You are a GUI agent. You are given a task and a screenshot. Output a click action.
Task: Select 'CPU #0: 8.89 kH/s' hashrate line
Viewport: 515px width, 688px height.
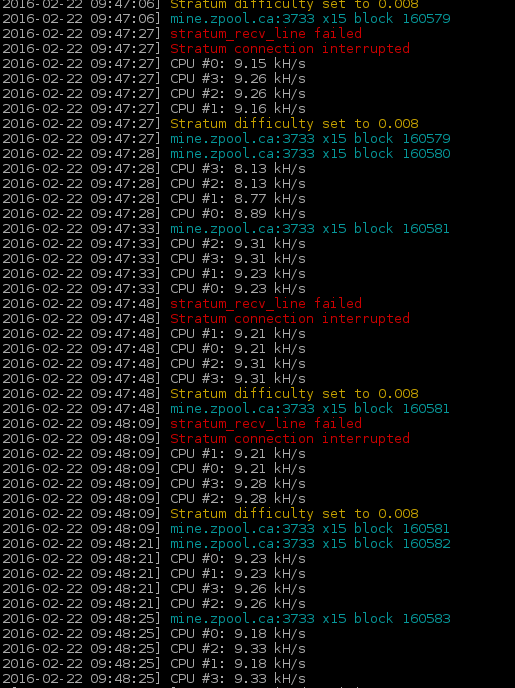(x=238, y=214)
